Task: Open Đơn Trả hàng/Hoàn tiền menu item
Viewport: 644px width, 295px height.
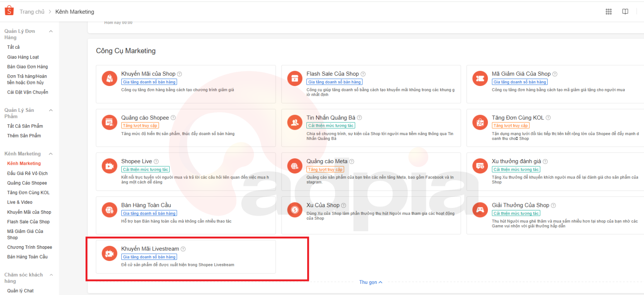Action: coord(27,79)
